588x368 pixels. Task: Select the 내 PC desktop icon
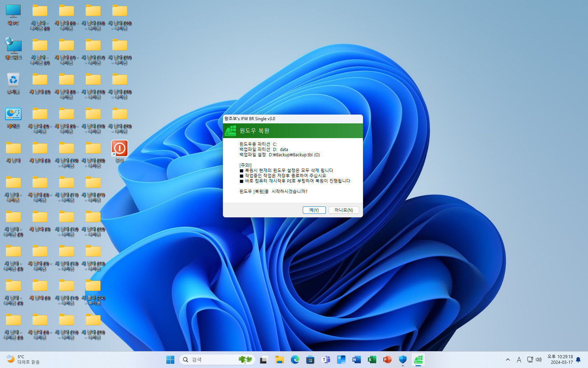(13, 15)
